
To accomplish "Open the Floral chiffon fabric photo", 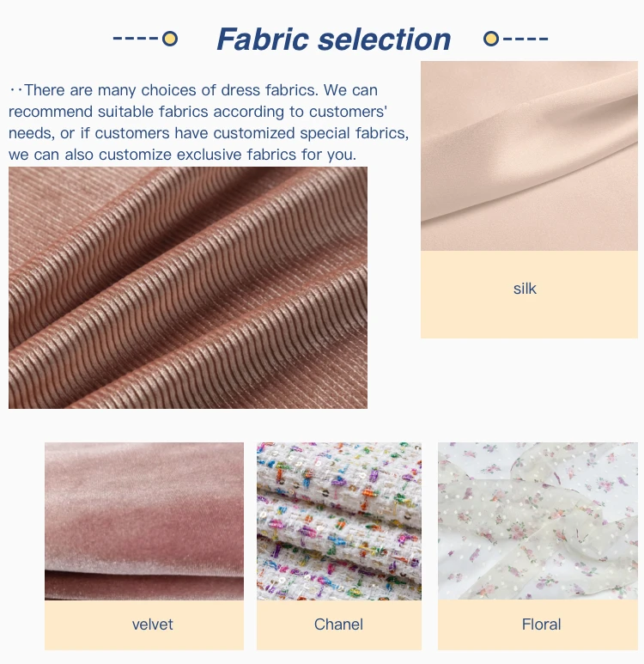I will (538, 521).
